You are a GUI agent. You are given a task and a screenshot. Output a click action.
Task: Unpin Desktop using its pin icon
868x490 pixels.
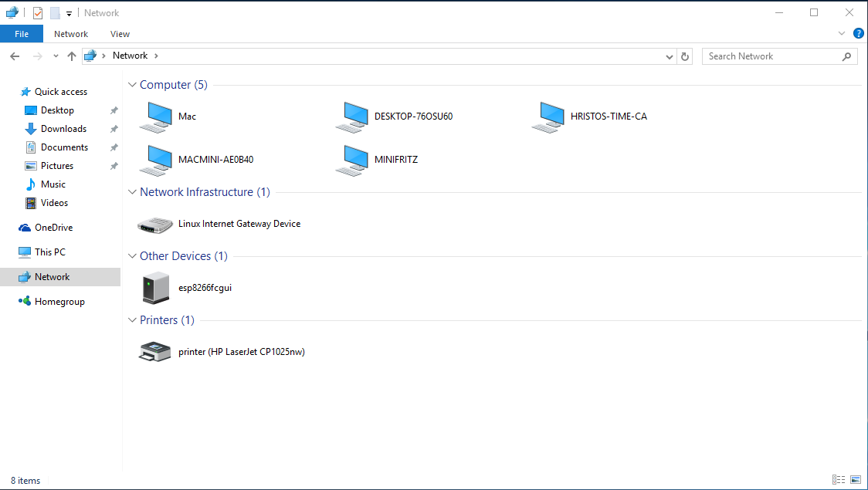coord(114,110)
